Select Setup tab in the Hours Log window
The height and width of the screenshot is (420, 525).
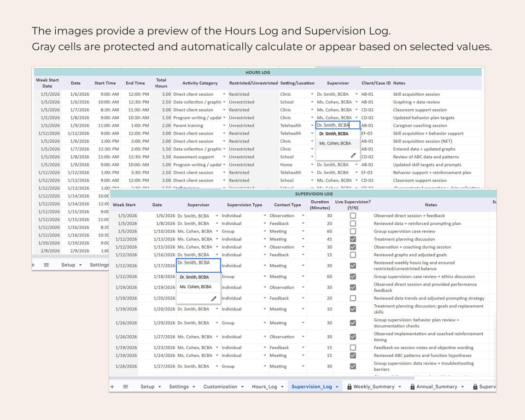(68, 265)
